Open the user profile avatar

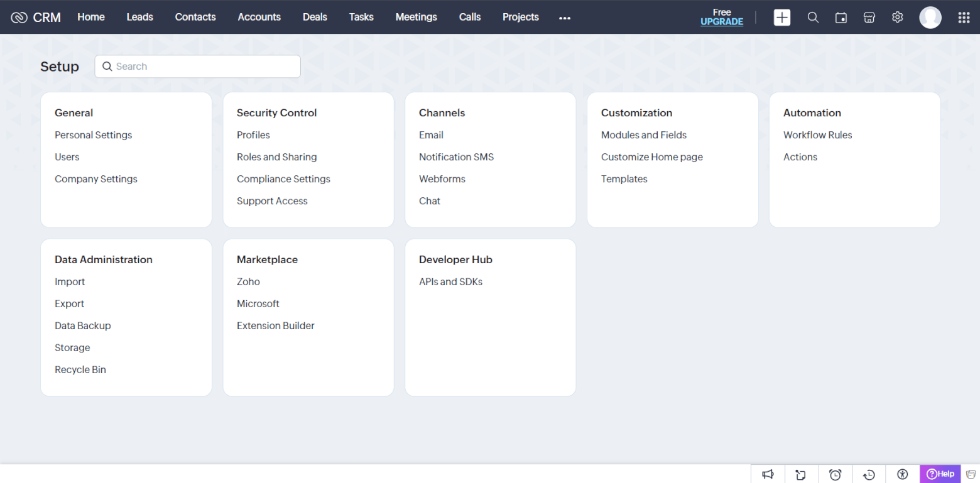930,18
